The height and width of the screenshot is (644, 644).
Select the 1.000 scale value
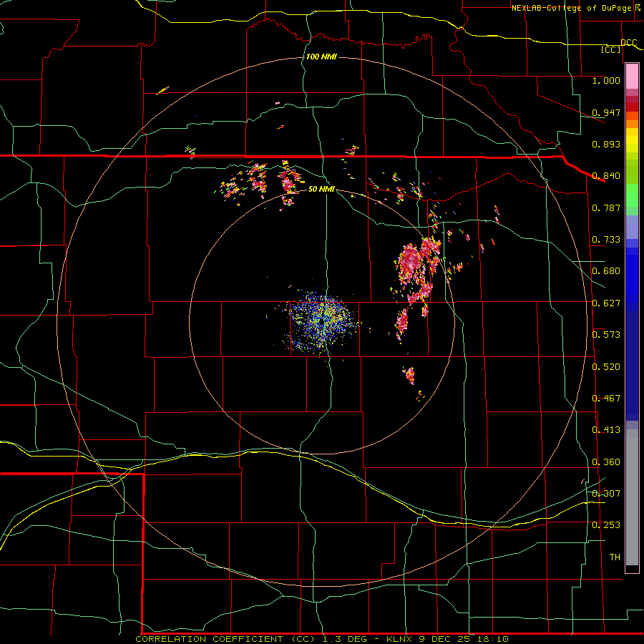[606, 80]
